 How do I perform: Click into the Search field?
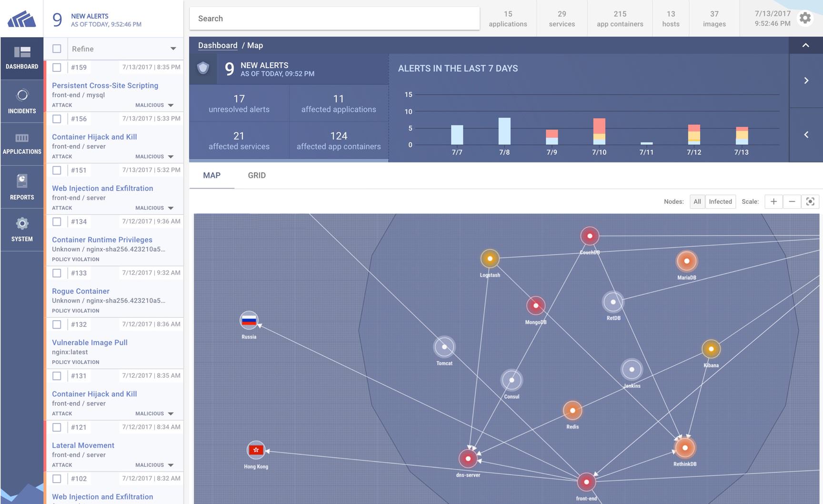click(334, 19)
